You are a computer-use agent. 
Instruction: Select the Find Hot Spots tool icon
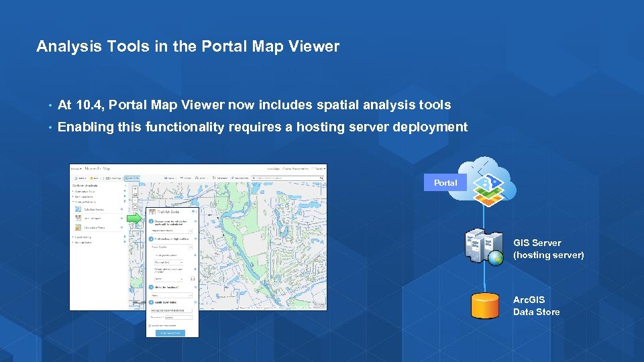(78, 219)
